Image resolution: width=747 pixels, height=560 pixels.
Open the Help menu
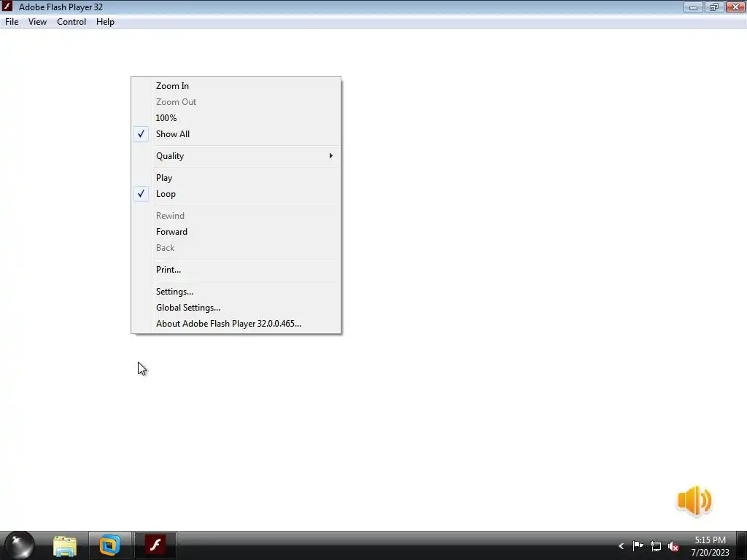click(x=105, y=22)
